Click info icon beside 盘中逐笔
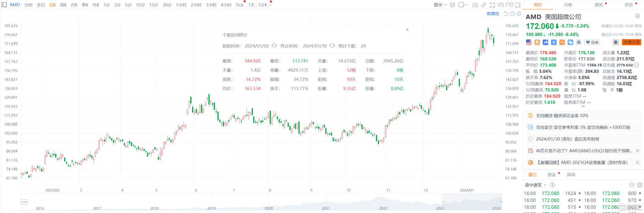 point(552,185)
